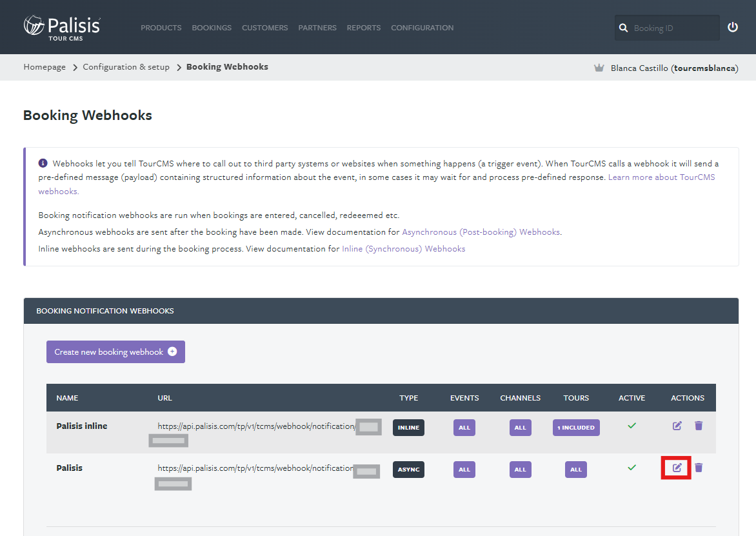Click the Booking Webhooks page heading
Viewport: 756px width, 536px height.
tap(87, 115)
